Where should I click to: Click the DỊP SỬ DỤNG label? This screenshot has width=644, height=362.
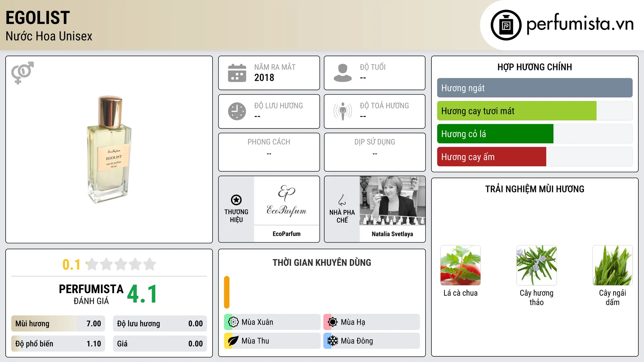coord(375,142)
